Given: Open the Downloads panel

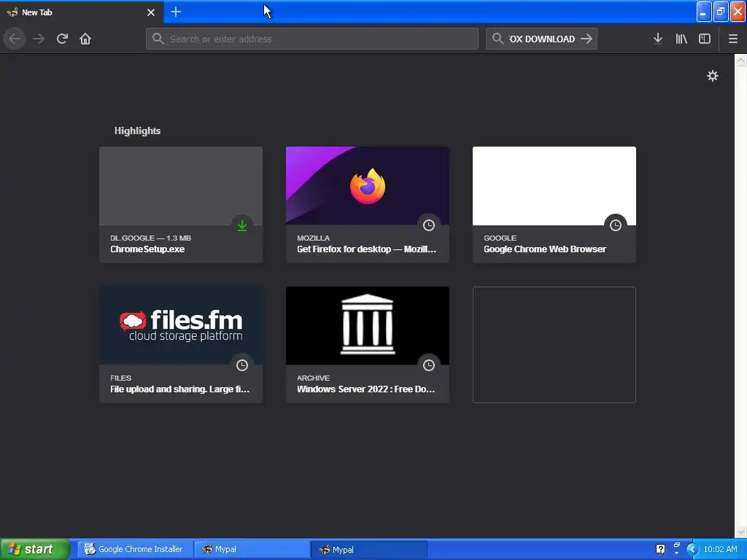Looking at the screenshot, I should point(658,39).
